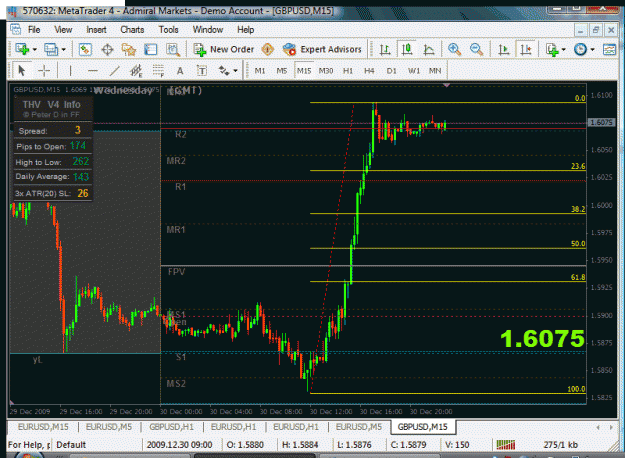
Task: Click the application icon in menu bar
Action: [15, 29]
